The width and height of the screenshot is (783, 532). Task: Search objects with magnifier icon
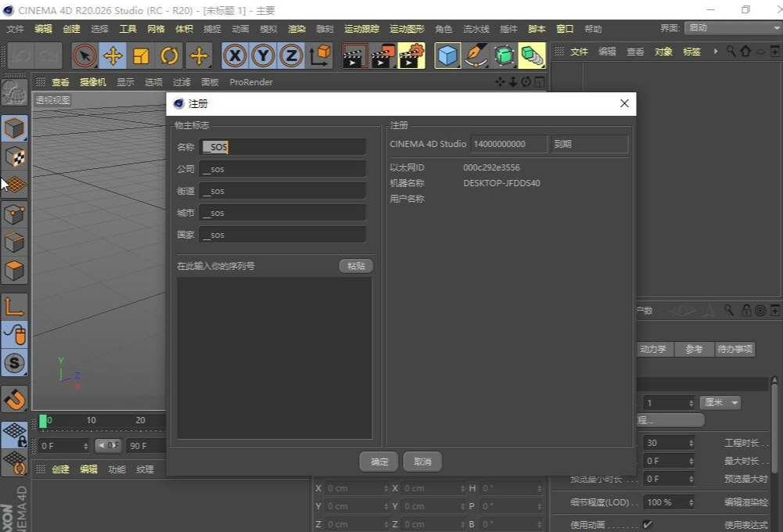731,51
